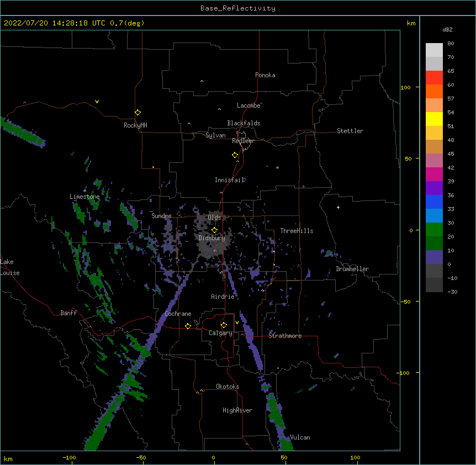Click the dBZ legend heading
The width and height of the screenshot is (476, 465).
(x=447, y=29)
